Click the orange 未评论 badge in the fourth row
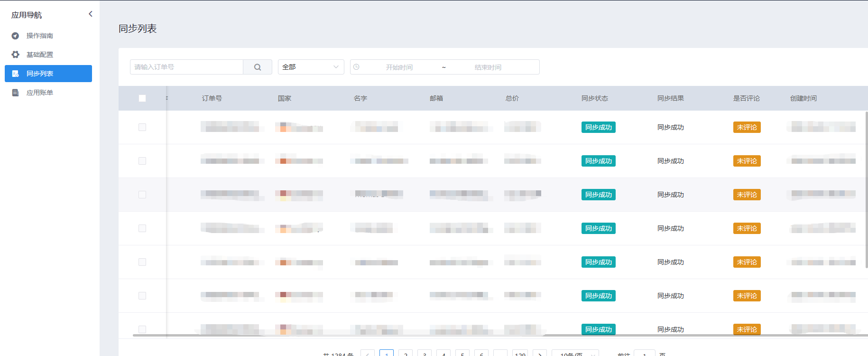This screenshot has width=868, height=356. click(x=747, y=228)
